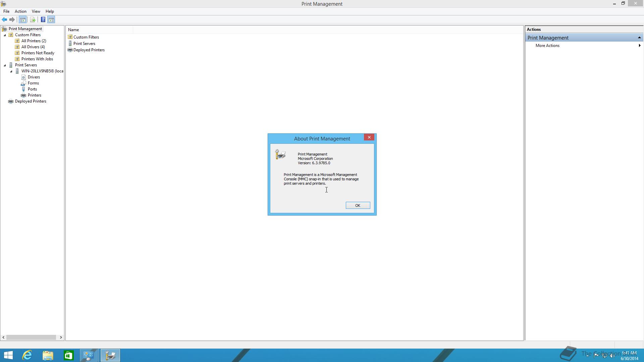Click the Drivers node icon
Viewport: 644px width, 362px height.
click(x=24, y=77)
